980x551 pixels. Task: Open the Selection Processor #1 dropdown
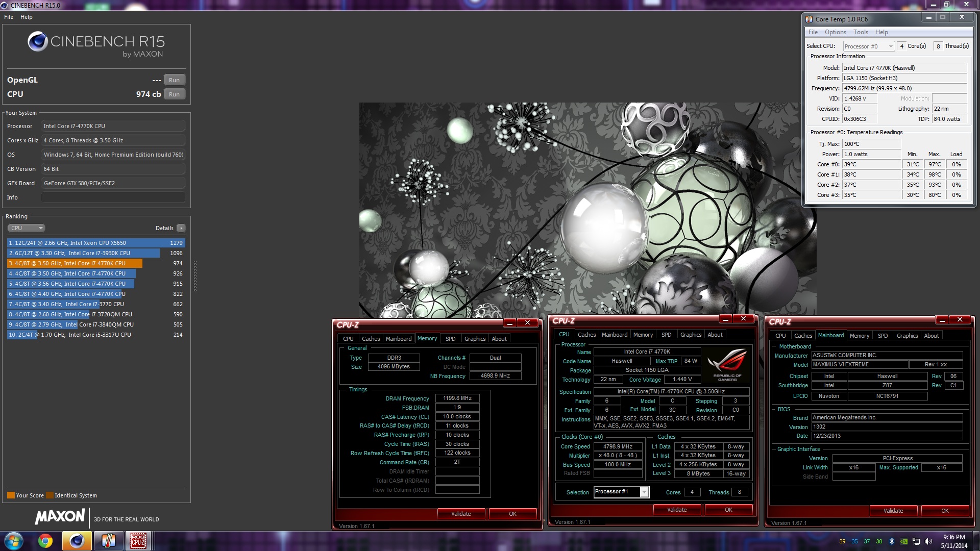click(x=621, y=492)
